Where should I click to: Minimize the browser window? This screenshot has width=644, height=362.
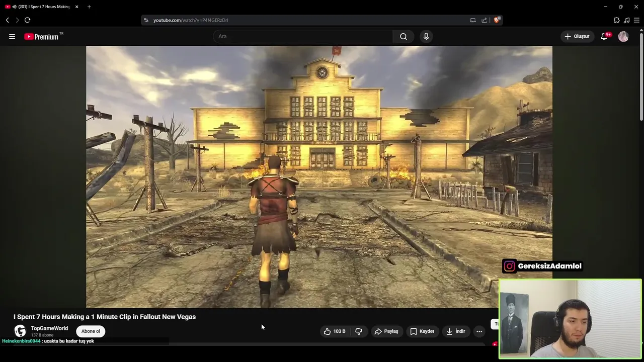[x=605, y=7]
